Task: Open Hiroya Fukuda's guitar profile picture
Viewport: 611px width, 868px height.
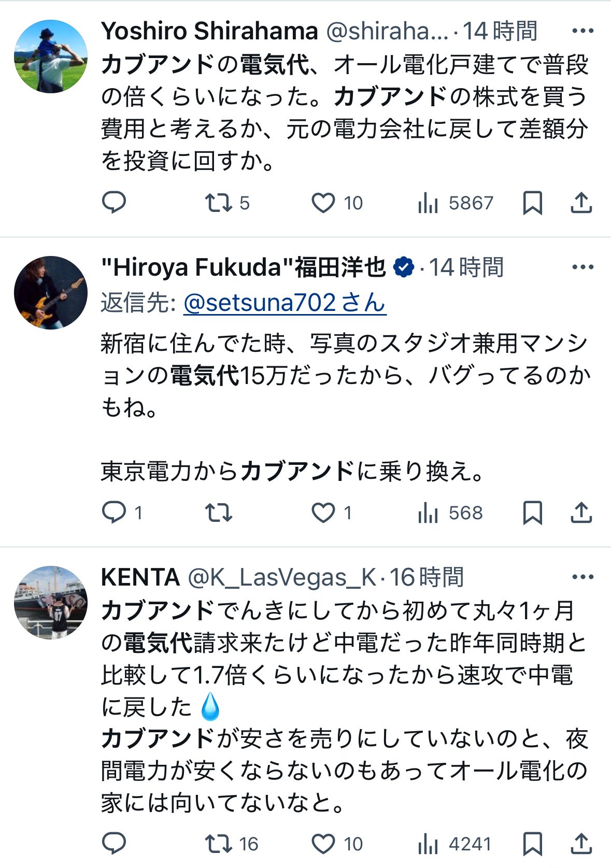Action: 51,292
